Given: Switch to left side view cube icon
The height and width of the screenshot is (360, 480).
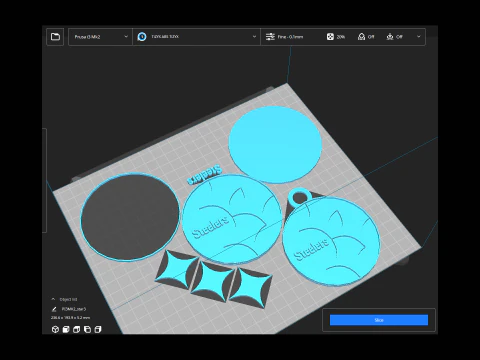Looking at the screenshot, I should [87, 329].
